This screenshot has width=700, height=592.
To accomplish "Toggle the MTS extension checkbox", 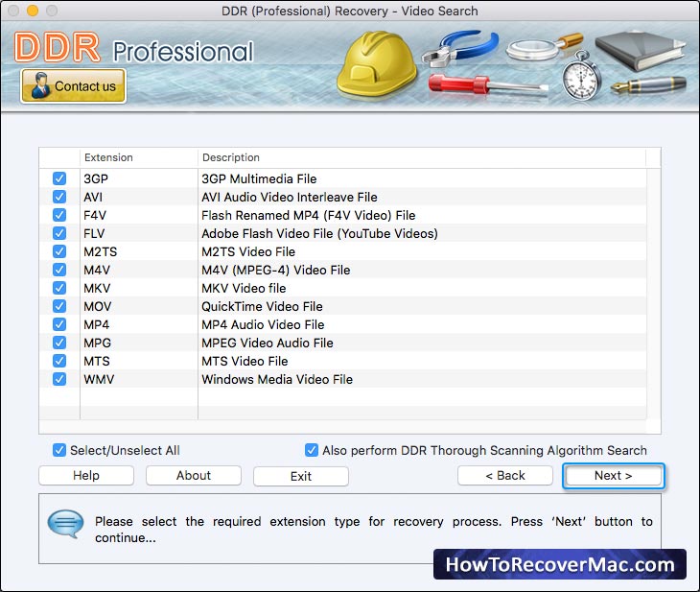I will click(59, 361).
